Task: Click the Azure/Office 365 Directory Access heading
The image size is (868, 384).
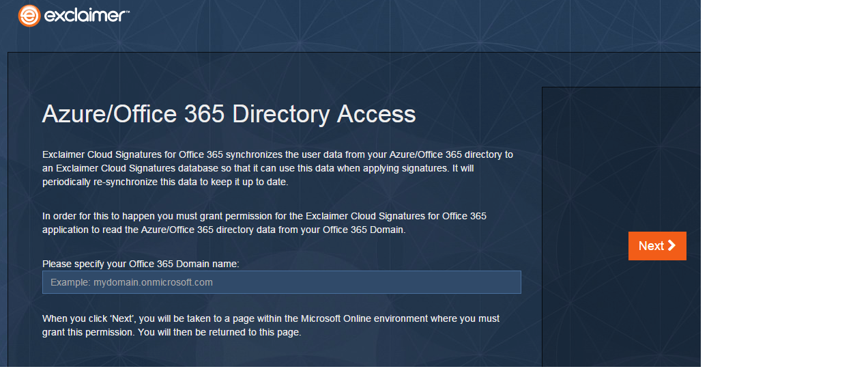Action: (x=229, y=114)
